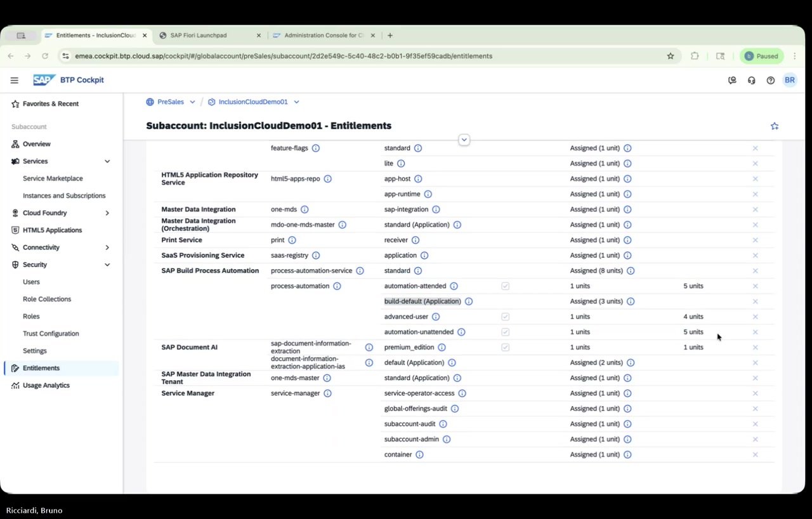The width and height of the screenshot is (812, 519).
Task: Reload the browser page
Action: [45, 56]
